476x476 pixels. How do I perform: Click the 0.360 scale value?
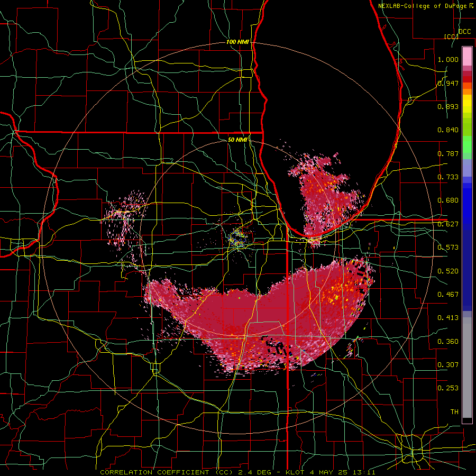[x=448, y=342]
